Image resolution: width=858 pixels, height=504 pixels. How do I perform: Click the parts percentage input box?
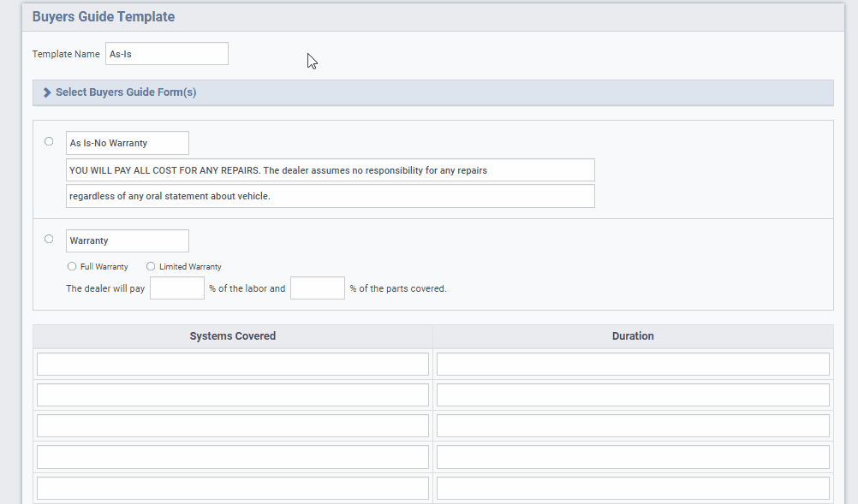tap(317, 288)
